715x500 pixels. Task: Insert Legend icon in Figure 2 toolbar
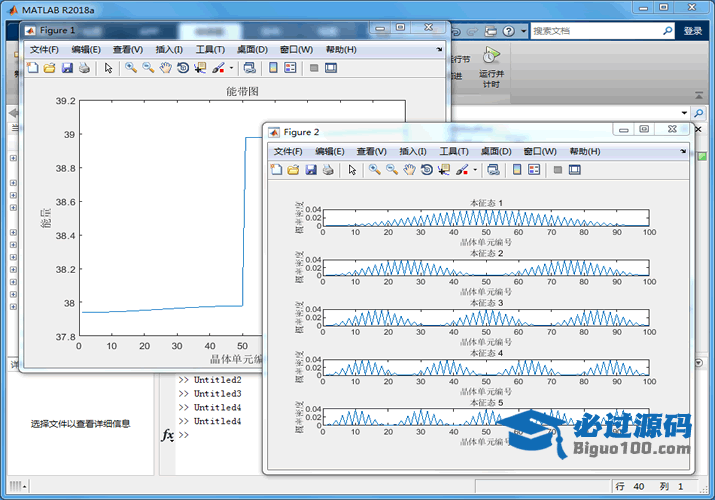coord(534,170)
